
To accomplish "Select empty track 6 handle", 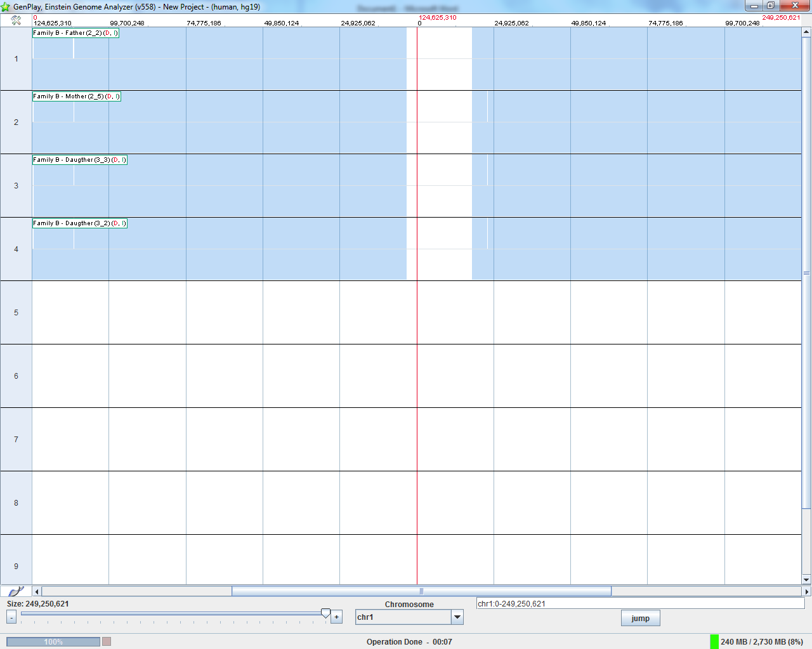I will pyautogui.click(x=16, y=376).
